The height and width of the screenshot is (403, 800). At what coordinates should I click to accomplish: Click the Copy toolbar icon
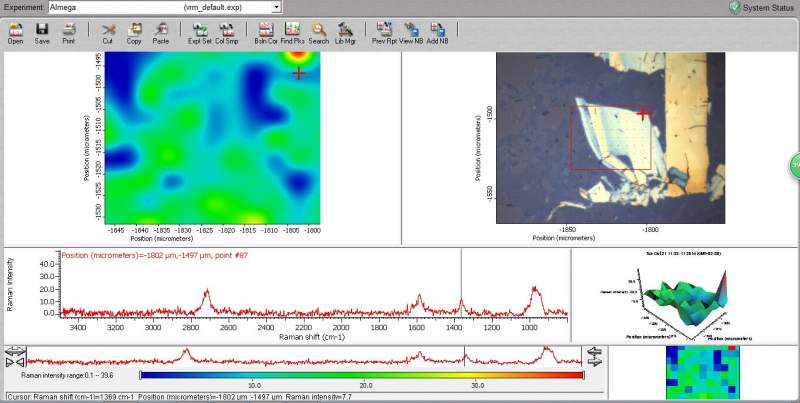click(x=134, y=33)
